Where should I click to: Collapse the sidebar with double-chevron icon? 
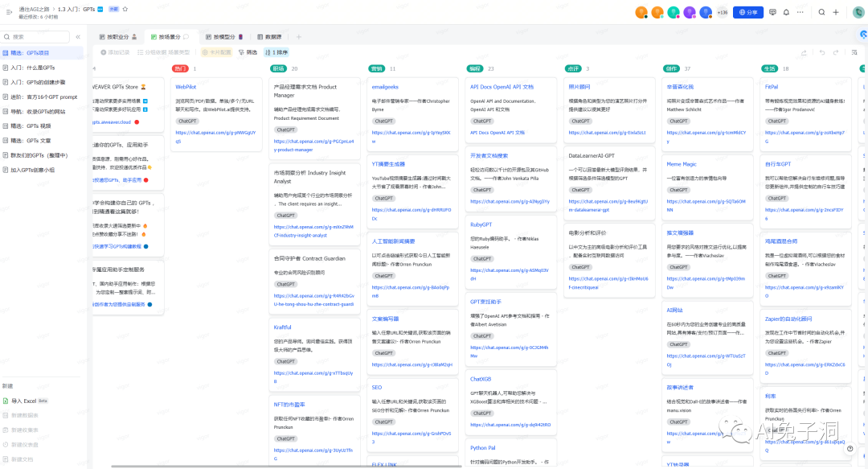tap(78, 36)
